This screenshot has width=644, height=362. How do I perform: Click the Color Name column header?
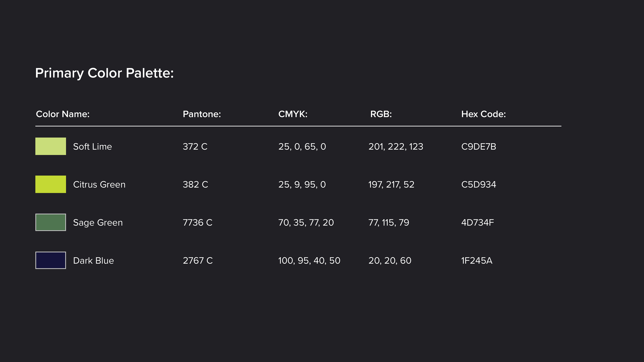coord(63,114)
